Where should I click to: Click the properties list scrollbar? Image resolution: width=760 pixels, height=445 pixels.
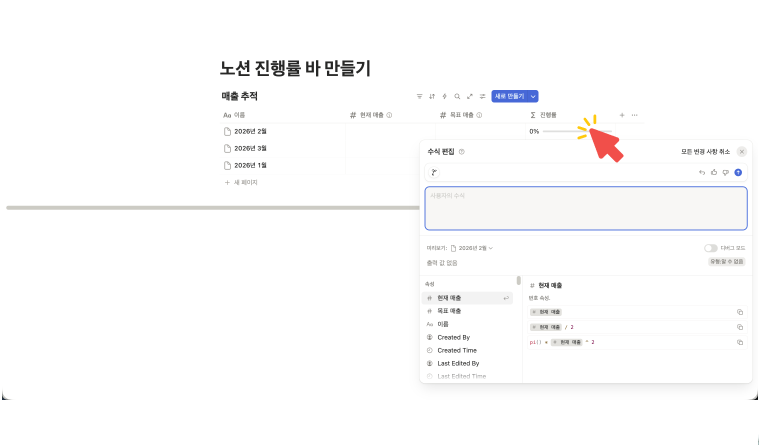click(519, 281)
